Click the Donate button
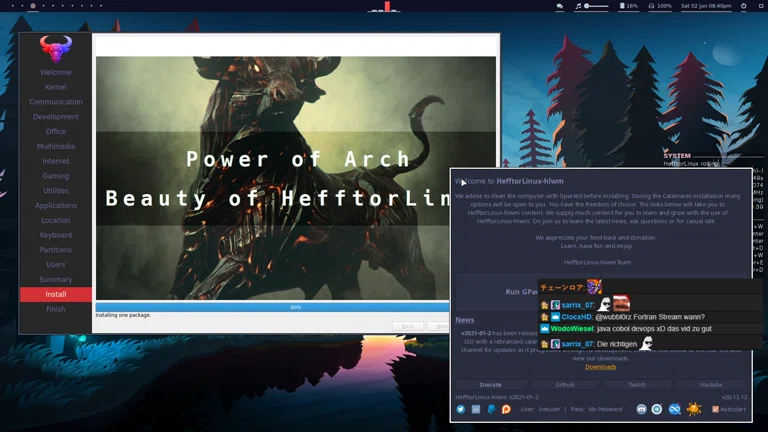The width and height of the screenshot is (768, 432). pos(491,384)
